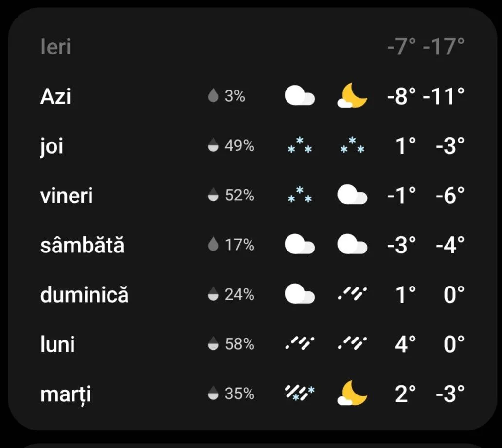Image resolution: width=502 pixels, height=448 pixels.
Task: Select the daytime snow icon for vineri
Action: [300, 195]
